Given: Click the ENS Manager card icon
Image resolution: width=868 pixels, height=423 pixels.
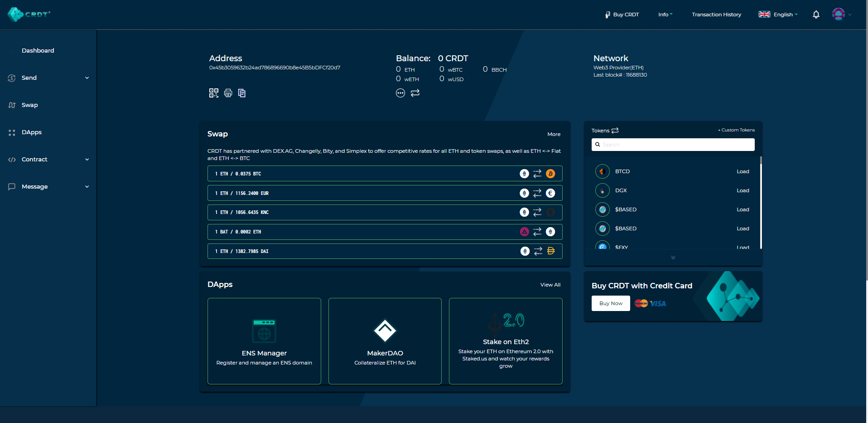Looking at the screenshot, I should pyautogui.click(x=264, y=331).
